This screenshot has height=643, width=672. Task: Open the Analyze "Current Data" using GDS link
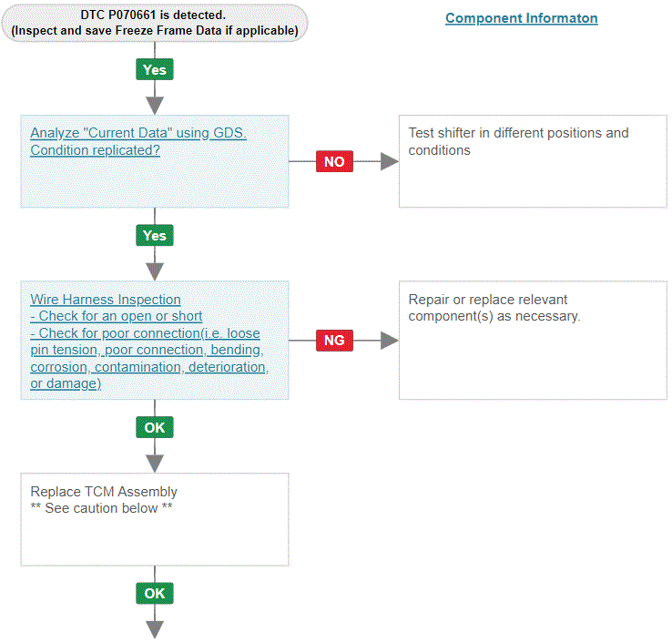point(138,133)
